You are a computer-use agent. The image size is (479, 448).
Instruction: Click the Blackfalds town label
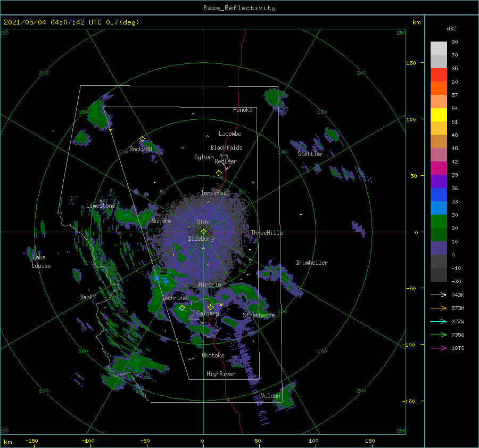pos(226,148)
